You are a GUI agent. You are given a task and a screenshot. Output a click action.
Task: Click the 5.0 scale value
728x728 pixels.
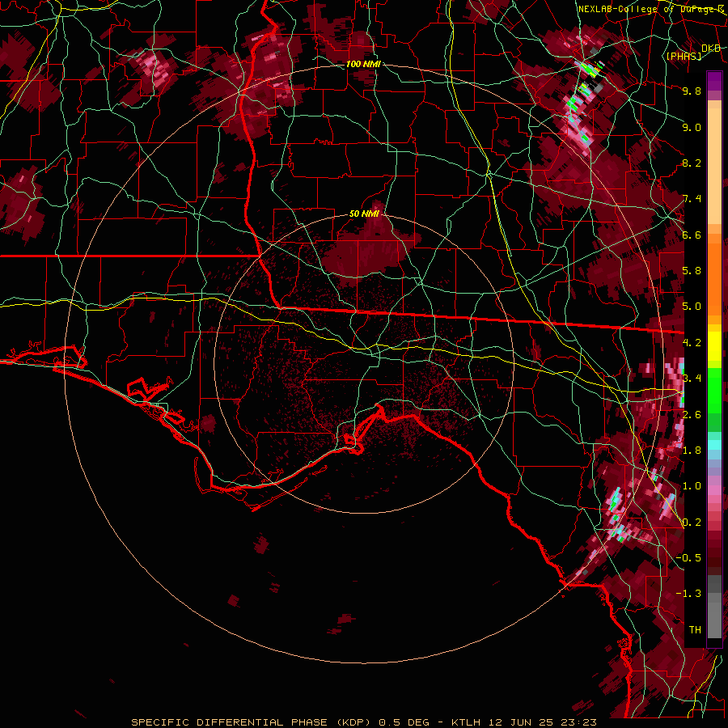coord(692,307)
